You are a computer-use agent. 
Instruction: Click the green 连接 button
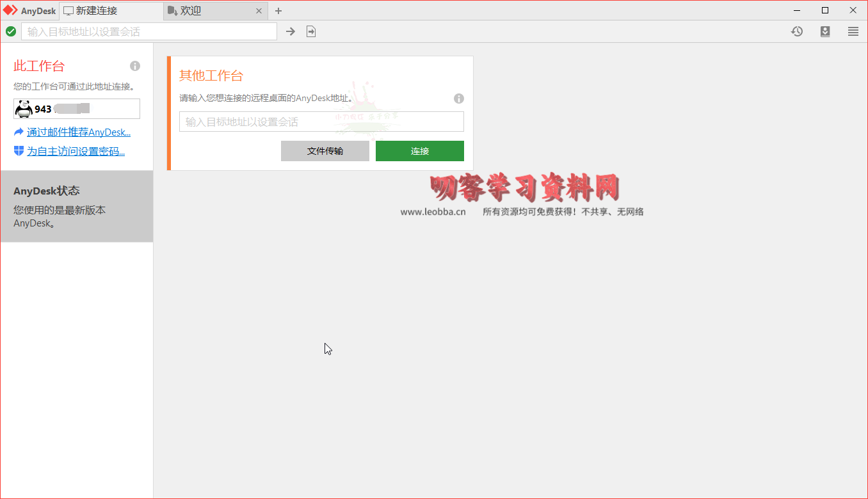pos(420,151)
